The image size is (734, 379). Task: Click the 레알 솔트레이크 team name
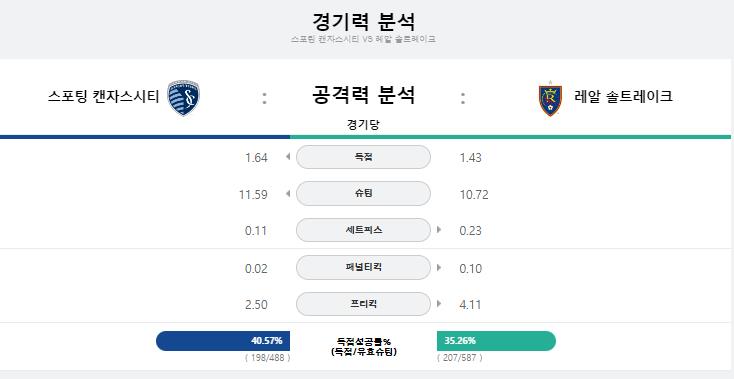[x=624, y=96]
